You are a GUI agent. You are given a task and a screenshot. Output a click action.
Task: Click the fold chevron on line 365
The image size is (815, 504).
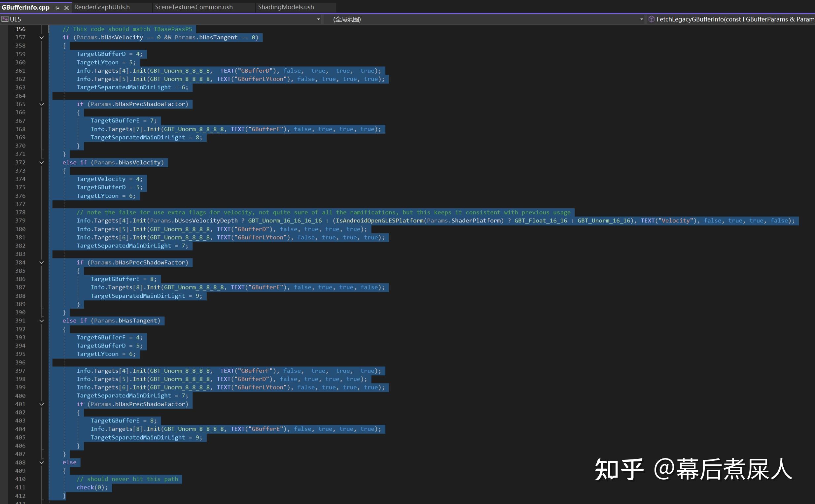(x=41, y=104)
